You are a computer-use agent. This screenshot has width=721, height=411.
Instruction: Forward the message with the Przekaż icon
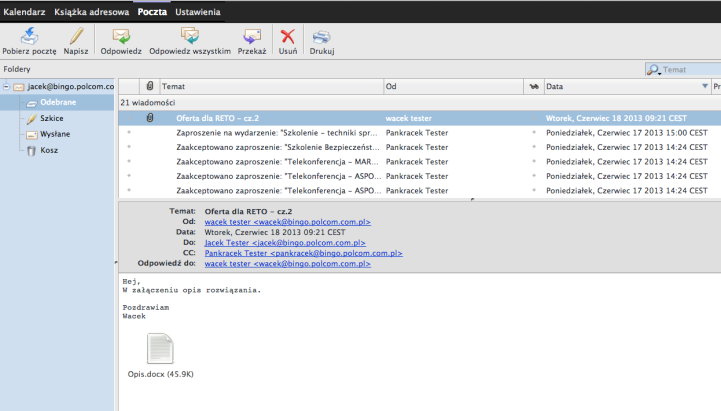(252, 36)
